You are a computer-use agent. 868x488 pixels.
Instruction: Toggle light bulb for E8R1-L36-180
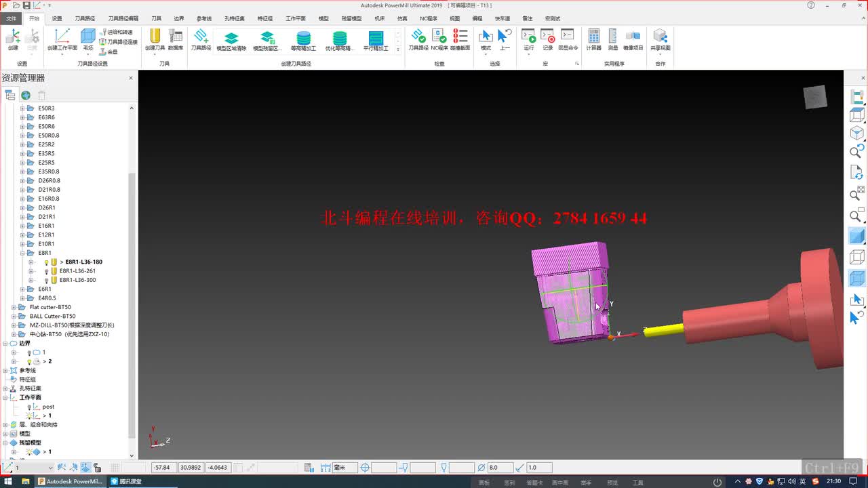47,262
